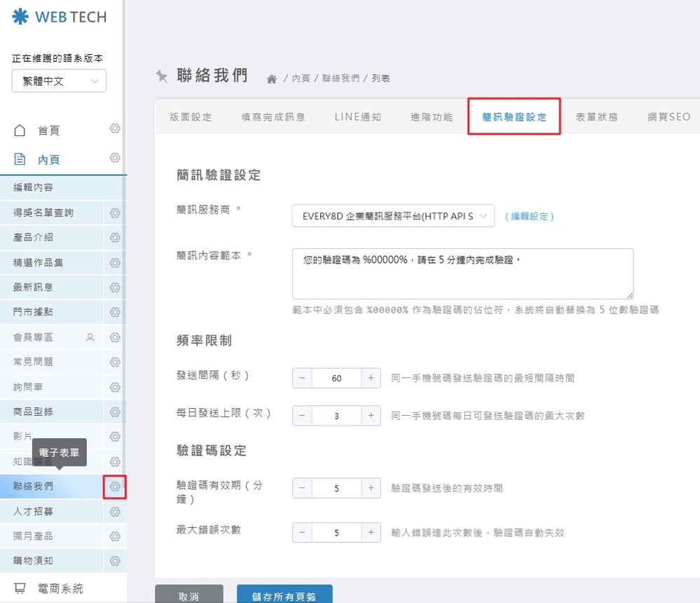Click the 編輯設定 link

click(529, 217)
